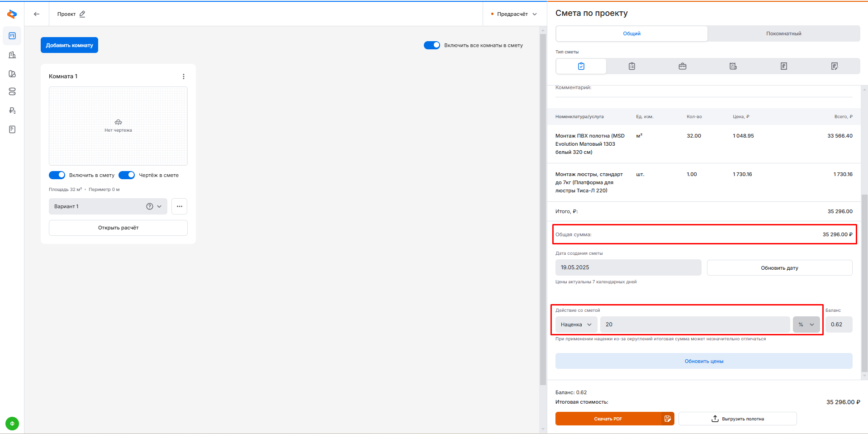Open the Наценка action dropdown

576,324
